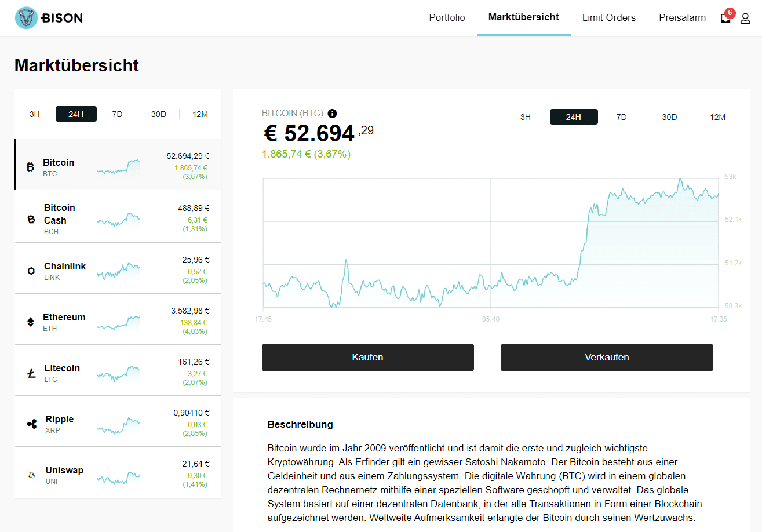Click the 161,26 € price value
Screen dimensions: 762x532
click(x=194, y=362)
